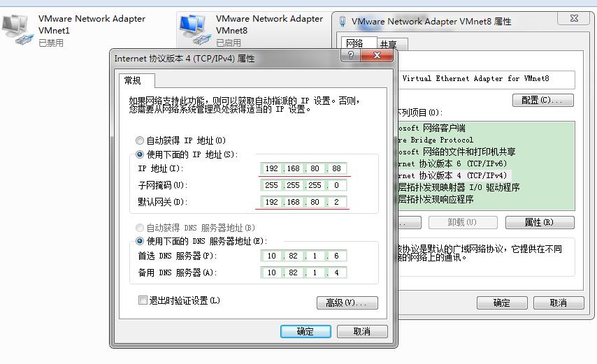Click 确定 in the VMnet8 properties window
The width and height of the screenshot is (597, 364).
(502, 303)
